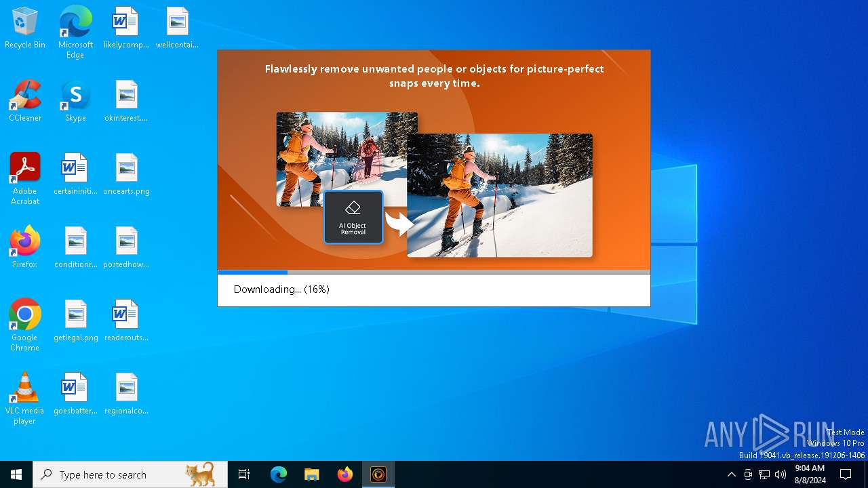868x488 pixels.
Task: Click the AI Object Removal tile in installer
Action: pos(353,217)
